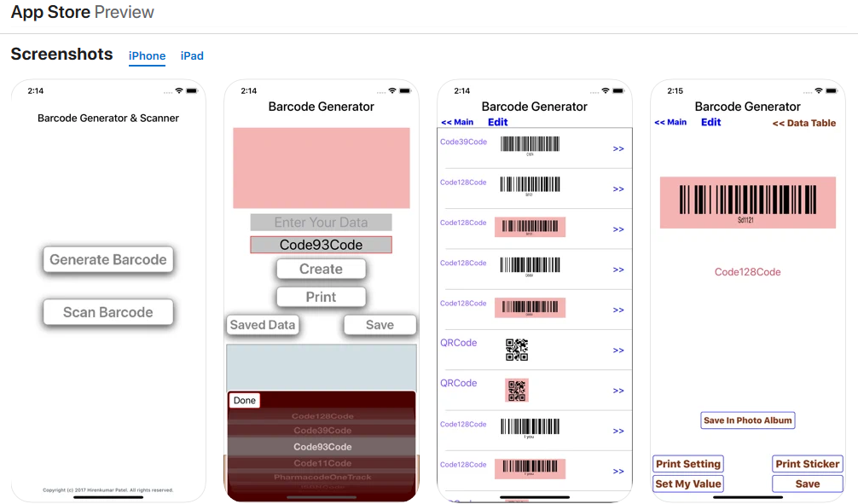This screenshot has height=504, width=858.
Task: Tap the Create button
Action: [322, 269]
